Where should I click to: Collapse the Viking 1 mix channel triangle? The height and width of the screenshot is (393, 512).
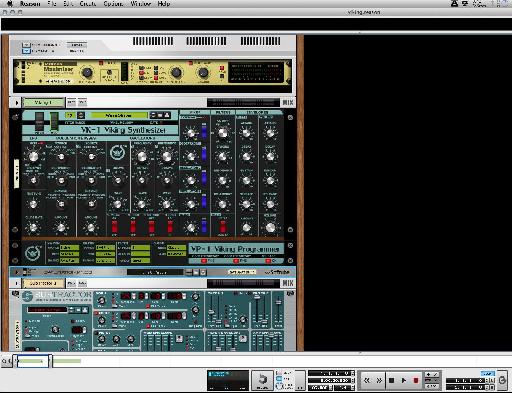point(17,103)
